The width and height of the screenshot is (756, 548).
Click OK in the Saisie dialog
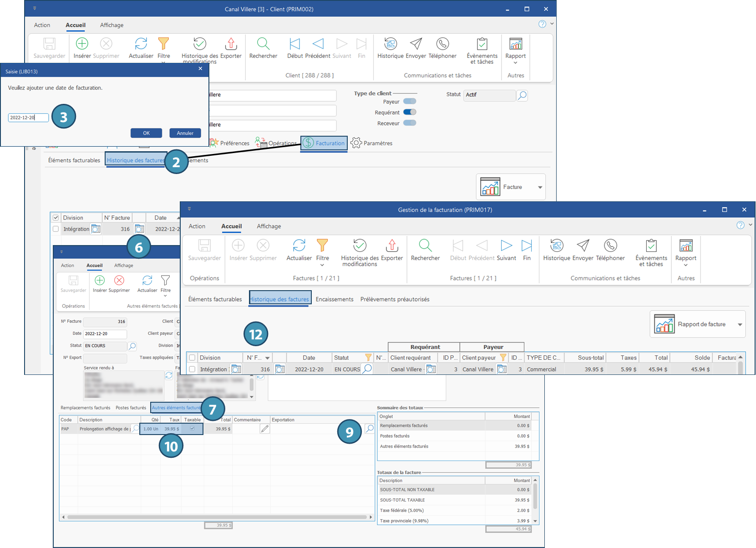coord(146,133)
